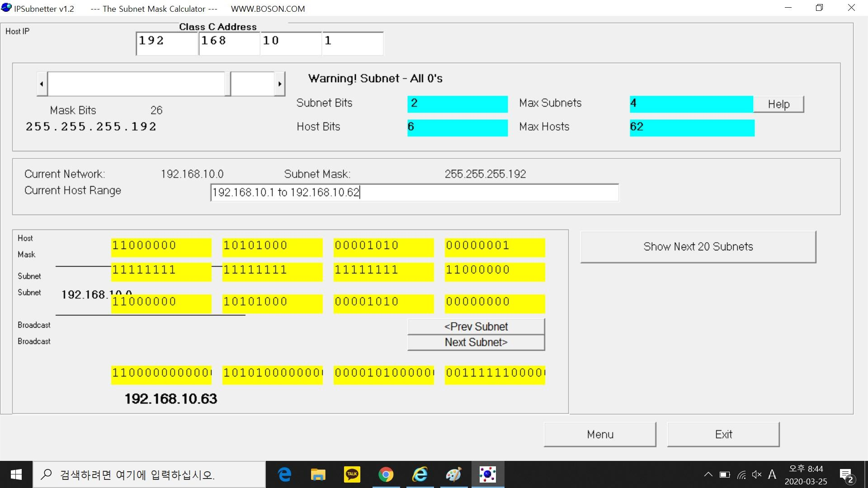Screen dimensions: 868x488
Task: Open the Windows Start menu
Action: pos(16,474)
